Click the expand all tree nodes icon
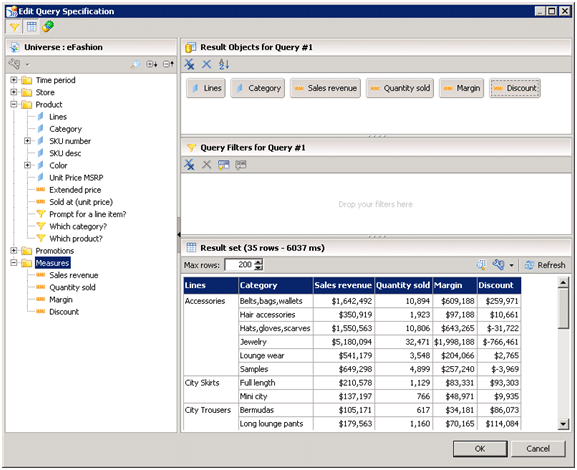577x470 pixels. click(x=152, y=64)
